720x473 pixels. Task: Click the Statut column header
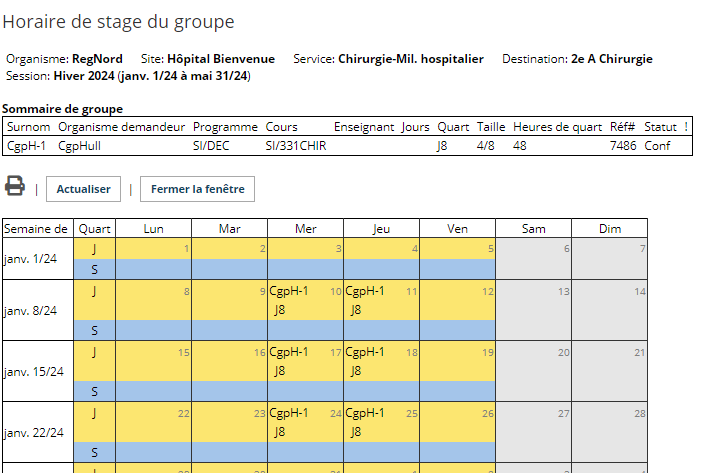[x=660, y=127]
